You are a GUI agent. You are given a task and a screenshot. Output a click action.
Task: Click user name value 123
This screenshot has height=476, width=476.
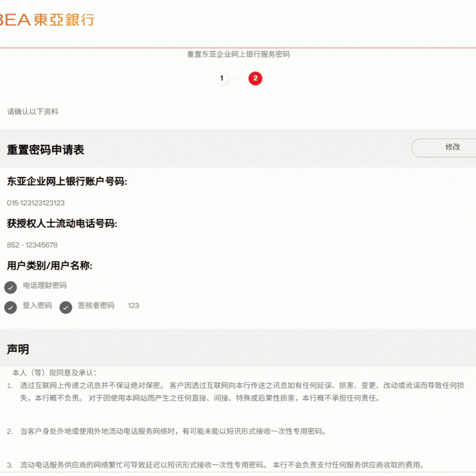tap(134, 306)
